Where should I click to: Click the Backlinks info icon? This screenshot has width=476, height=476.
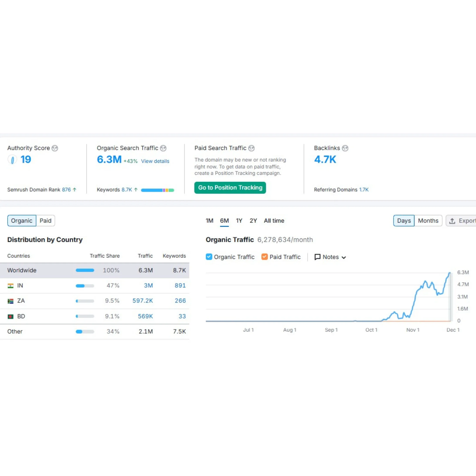pos(345,148)
